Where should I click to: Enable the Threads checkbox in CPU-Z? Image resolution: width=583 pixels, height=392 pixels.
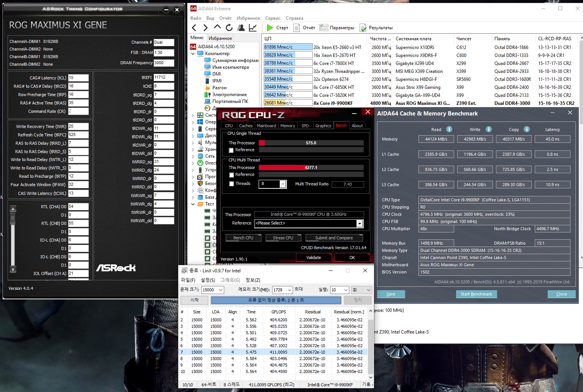pyautogui.click(x=231, y=184)
